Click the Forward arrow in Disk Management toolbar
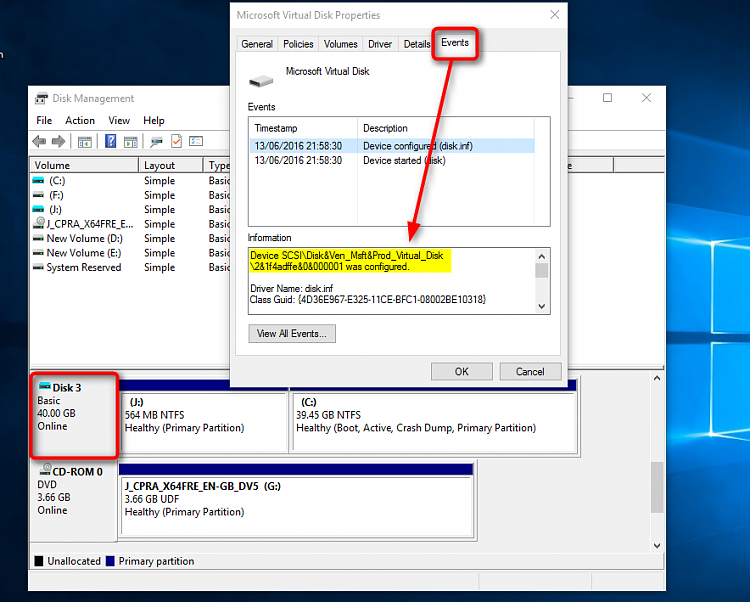The image size is (750, 602). click(x=58, y=142)
